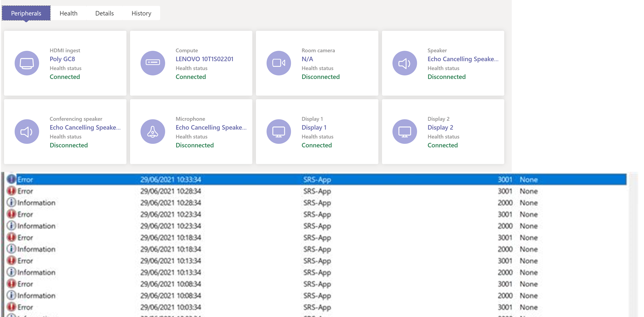Open the Display 1 device link

[314, 127]
